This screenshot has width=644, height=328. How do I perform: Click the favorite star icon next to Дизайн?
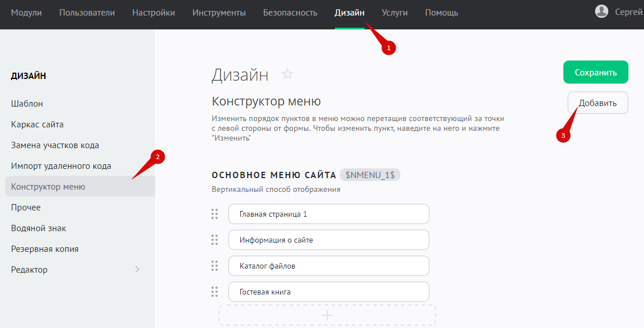point(287,74)
